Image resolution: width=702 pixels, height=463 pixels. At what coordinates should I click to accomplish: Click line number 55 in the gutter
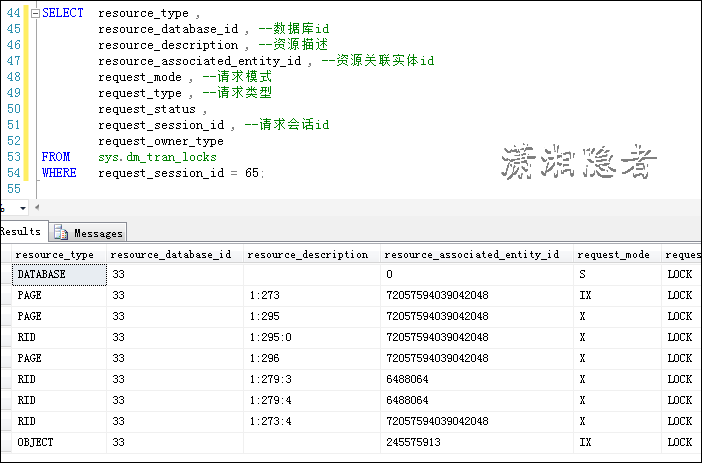14,189
